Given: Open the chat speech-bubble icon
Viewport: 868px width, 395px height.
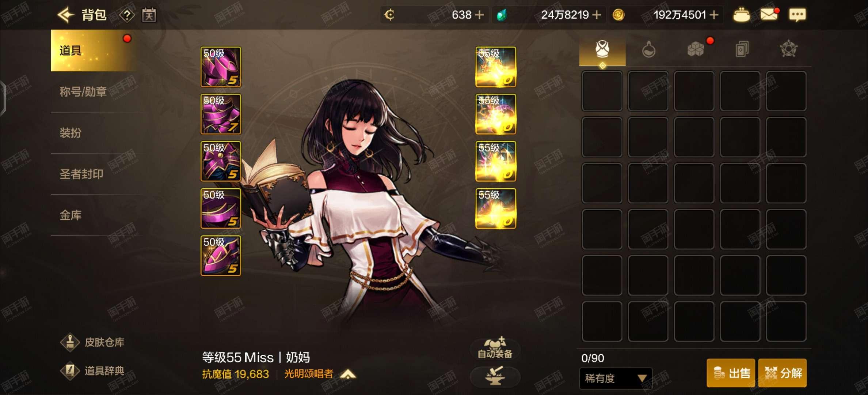Looking at the screenshot, I should (x=797, y=15).
